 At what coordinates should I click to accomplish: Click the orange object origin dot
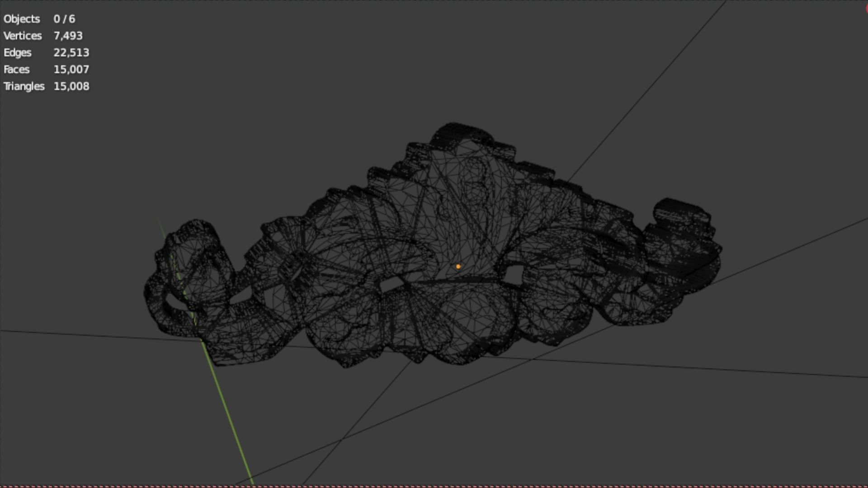tap(458, 267)
